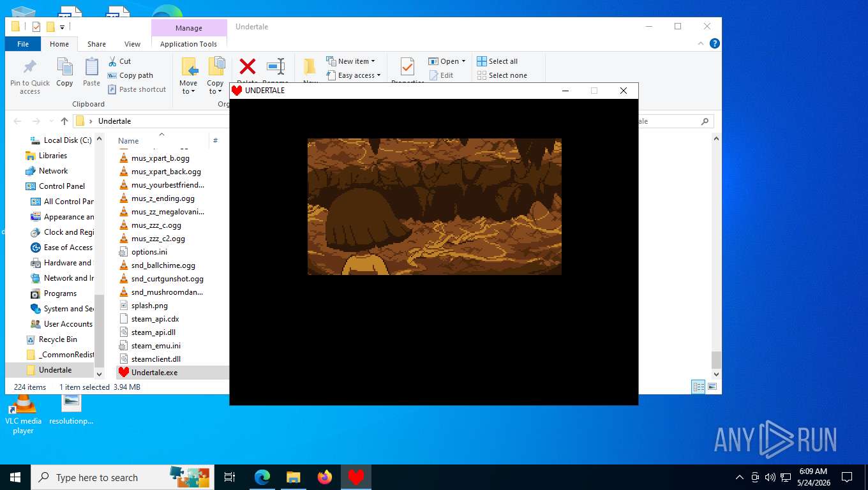Click Select none in ribbon
Image resolution: width=868 pixels, height=490 pixels.
tap(502, 75)
